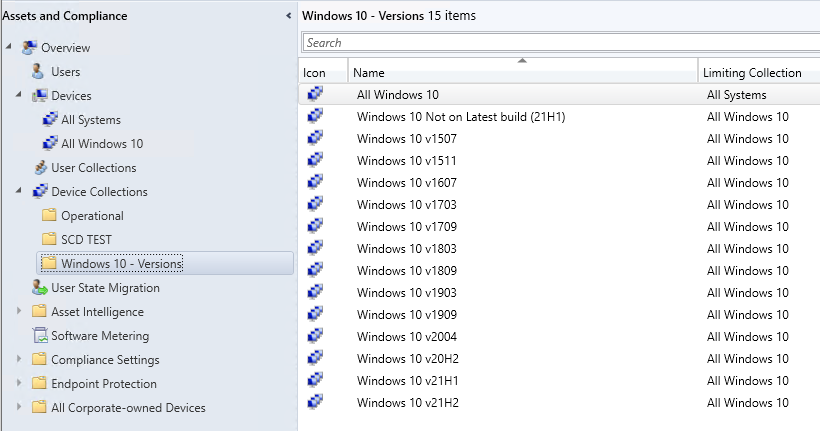Collapse the Device Collections node
Viewport: 820px width, 431px height.
point(19,191)
